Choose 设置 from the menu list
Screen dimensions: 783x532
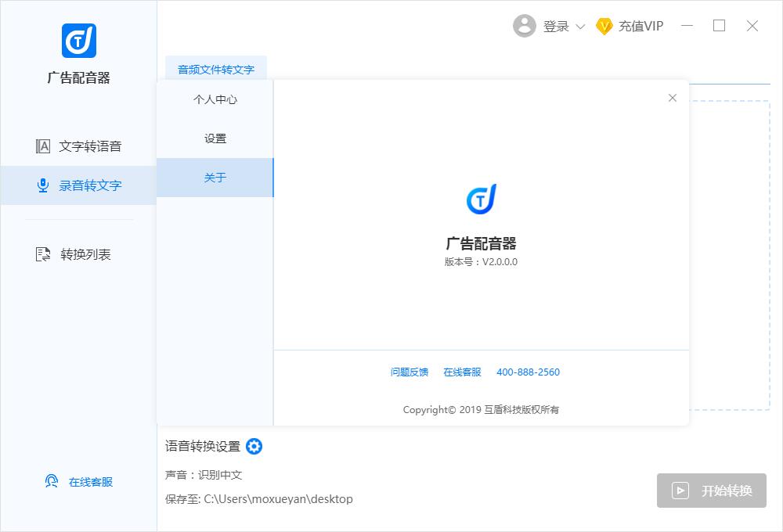(215, 138)
